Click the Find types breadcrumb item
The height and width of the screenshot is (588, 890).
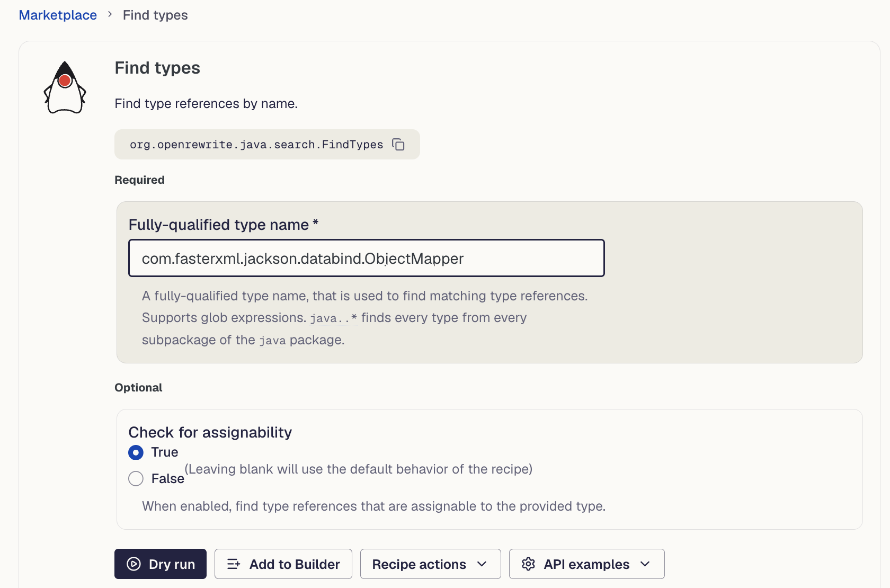pyautogui.click(x=155, y=15)
